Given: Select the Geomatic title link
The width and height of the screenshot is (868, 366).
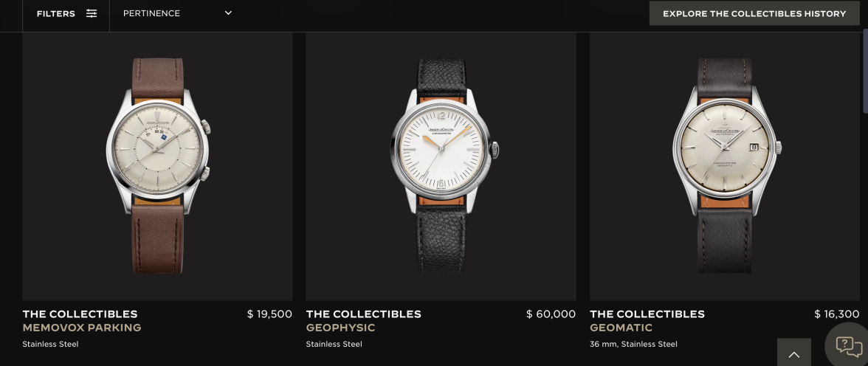Looking at the screenshot, I should click(x=621, y=328).
